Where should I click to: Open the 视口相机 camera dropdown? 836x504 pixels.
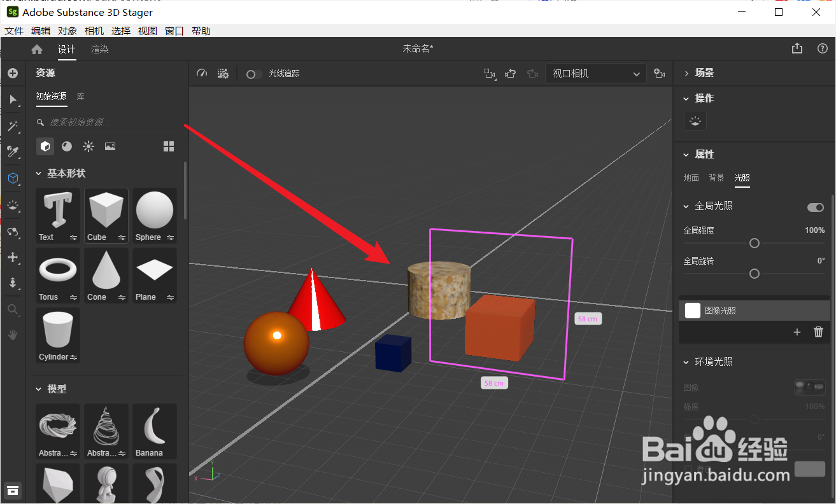(596, 74)
